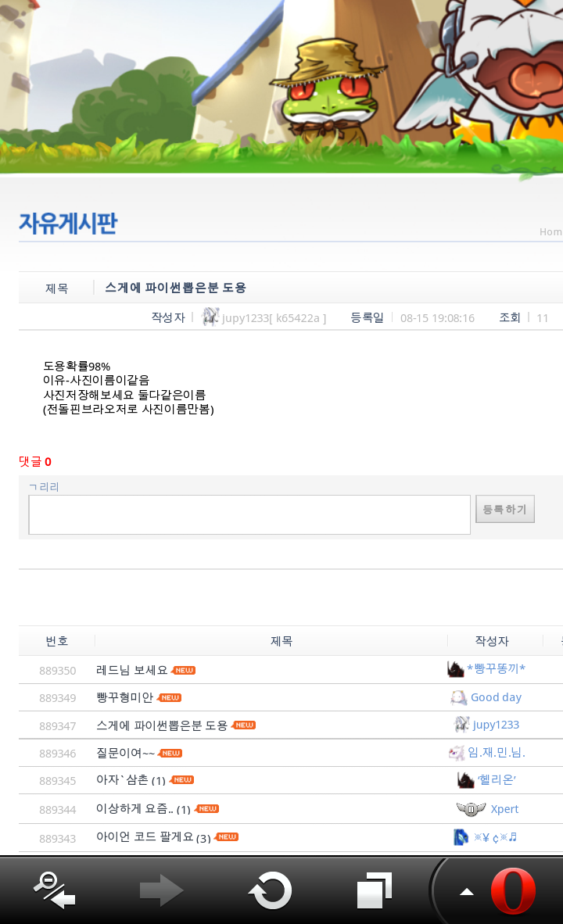The width and height of the screenshot is (563, 924).
Task: Tap the forward arrow in browser toolbar
Action: [161, 890]
